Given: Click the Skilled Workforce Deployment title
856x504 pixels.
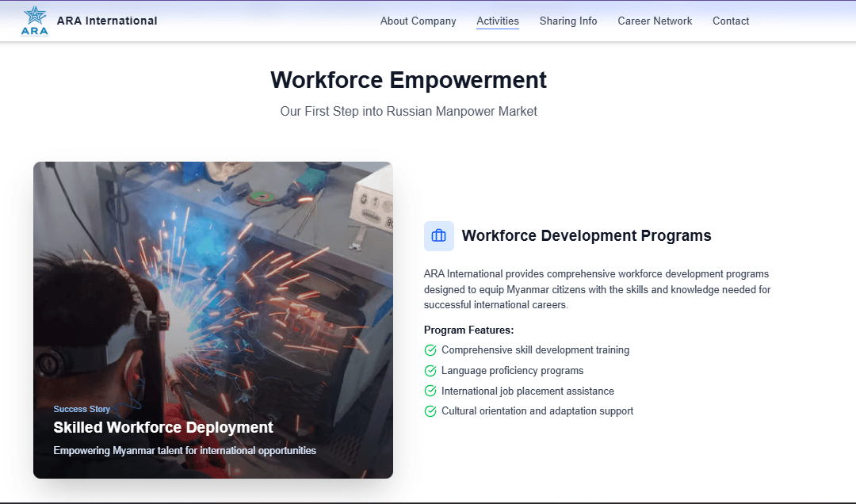Looking at the screenshot, I should (x=163, y=427).
